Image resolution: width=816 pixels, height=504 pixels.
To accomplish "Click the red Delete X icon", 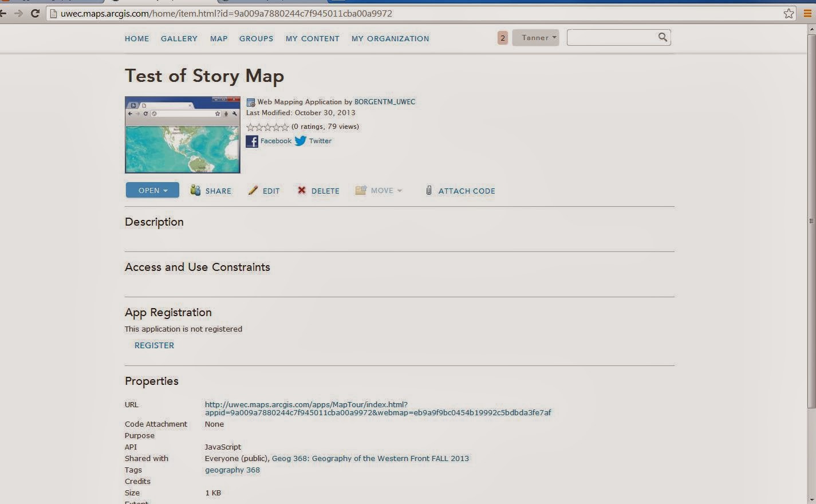I will (x=302, y=190).
